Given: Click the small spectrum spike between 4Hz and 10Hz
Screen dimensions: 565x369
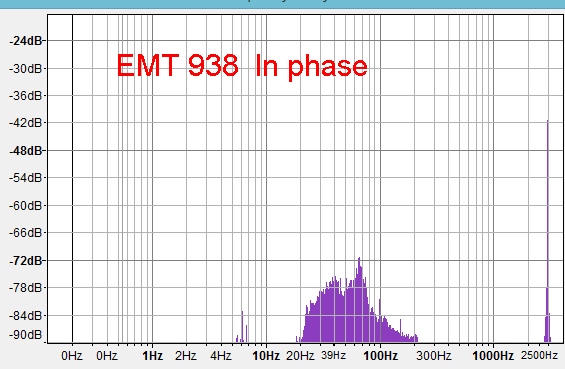Looking at the screenshot, I should click(242, 326).
